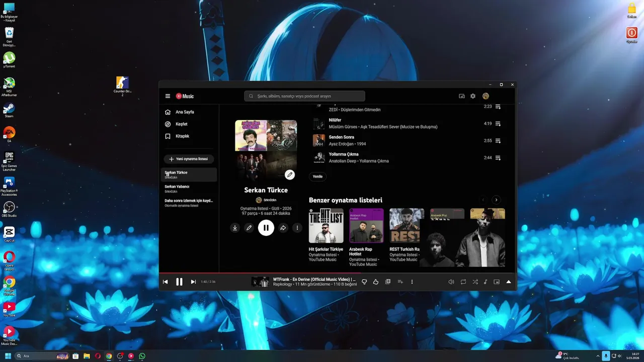
Task: Open Steam desktop shortcut
Action: pyautogui.click(x=9, y=111)
